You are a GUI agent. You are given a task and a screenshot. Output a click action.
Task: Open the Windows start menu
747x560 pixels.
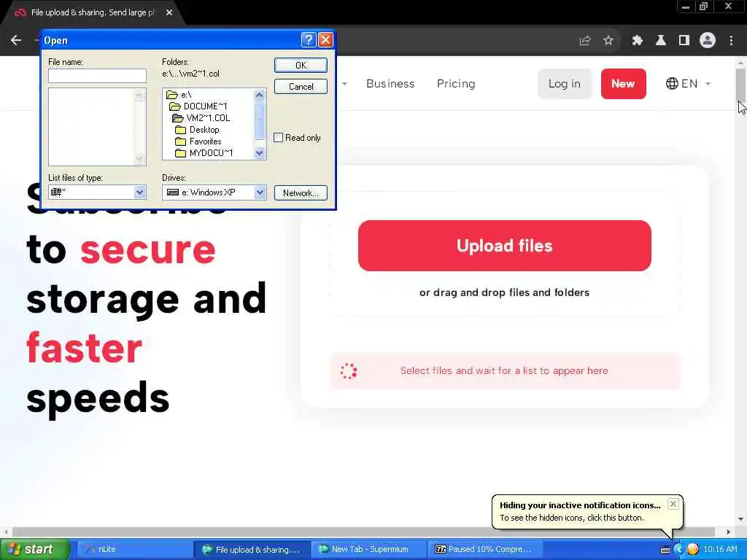(x=35, y=549)
